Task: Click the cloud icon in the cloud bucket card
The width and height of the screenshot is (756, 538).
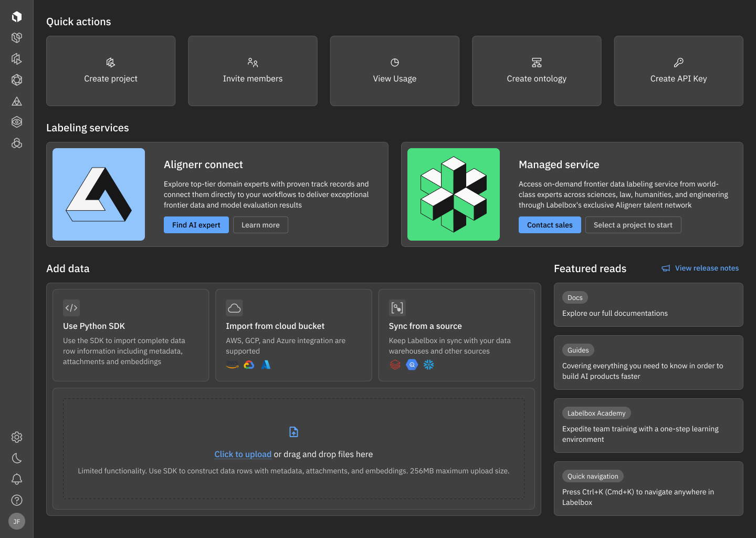Action: pos(234,308)
